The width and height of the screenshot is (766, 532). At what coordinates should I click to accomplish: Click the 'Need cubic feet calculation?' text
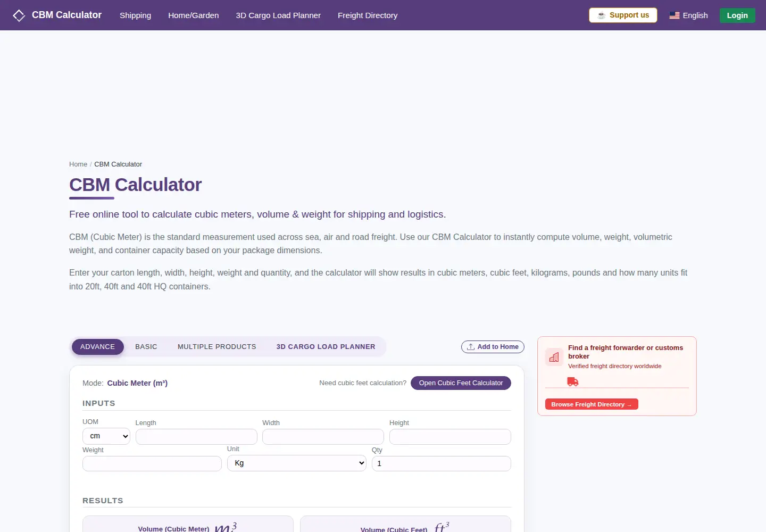[x=363, y=383]
